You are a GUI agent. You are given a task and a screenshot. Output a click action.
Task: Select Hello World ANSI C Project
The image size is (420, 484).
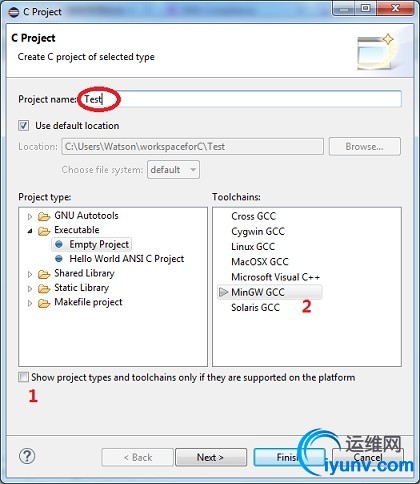point(127,259)
